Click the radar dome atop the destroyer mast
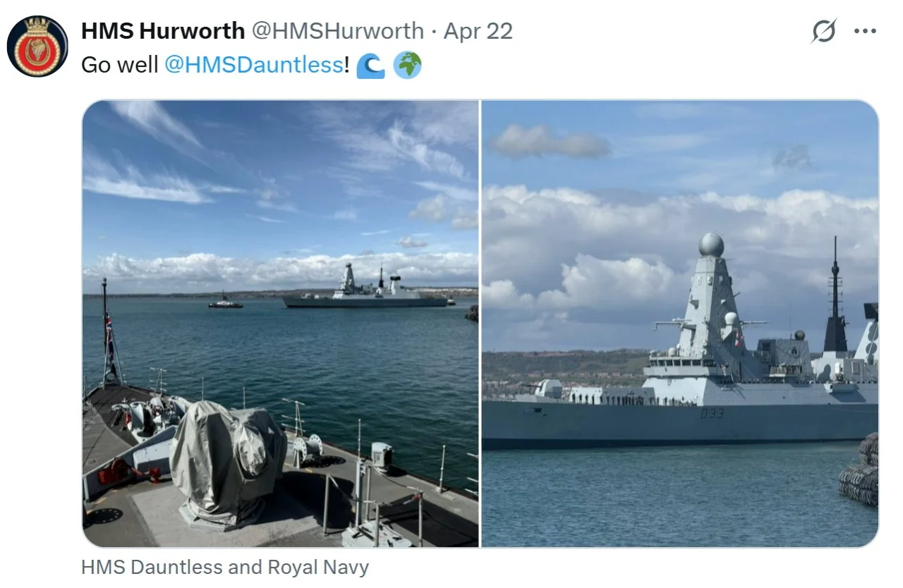 (711, 245)
